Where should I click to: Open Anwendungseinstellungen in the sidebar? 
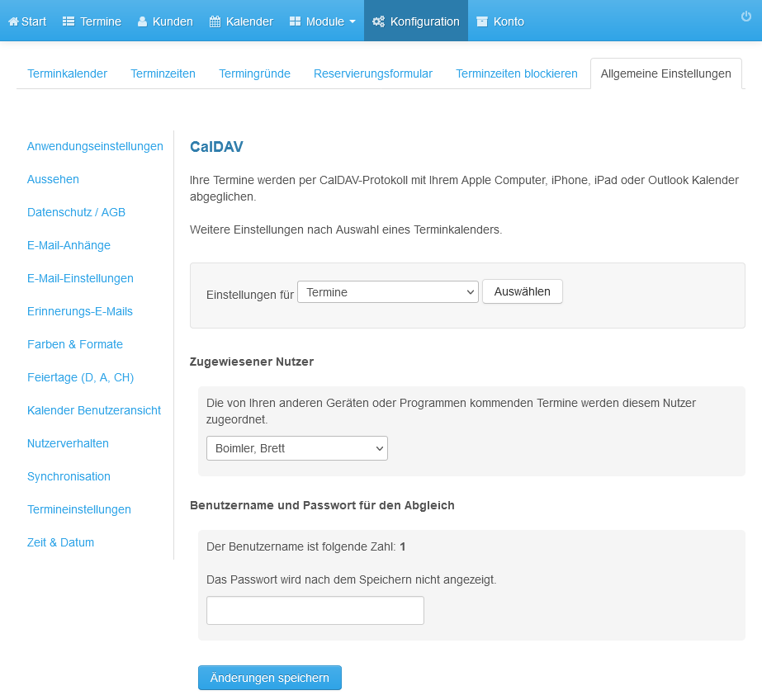click(95, 146)
